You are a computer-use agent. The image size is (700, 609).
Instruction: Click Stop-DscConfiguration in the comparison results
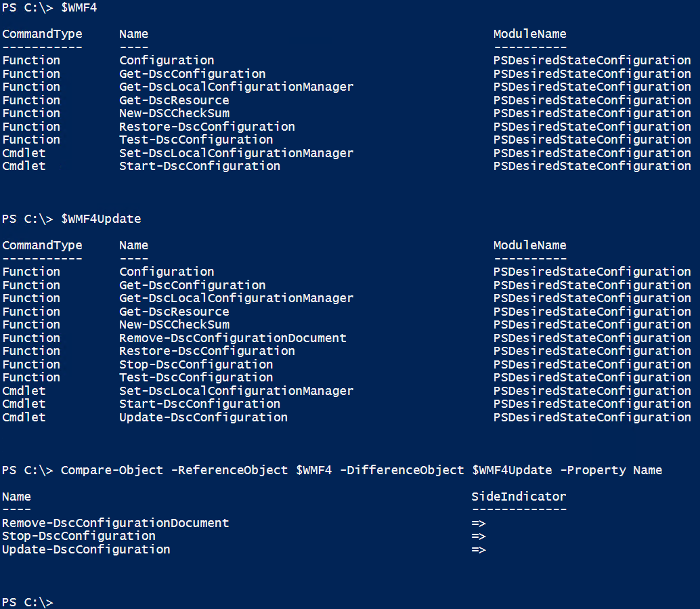click(x=79, y=537)
